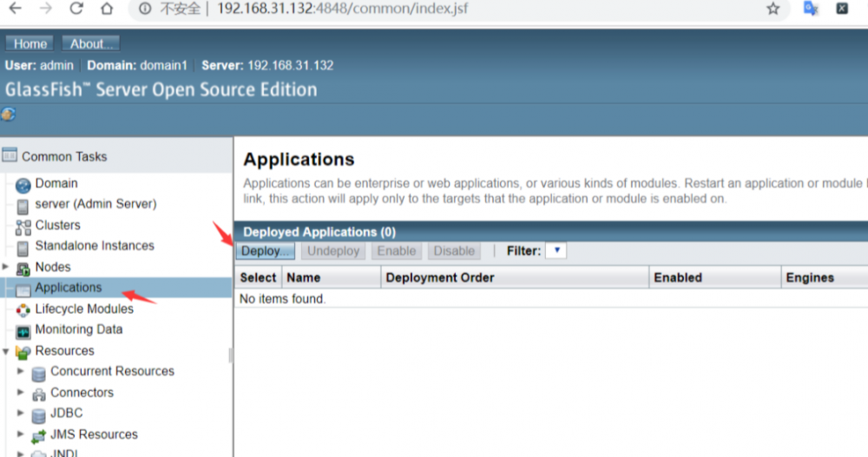The image size is (868, 457).
Task: Click the Undeploy button
Action: tap(333, 251)
